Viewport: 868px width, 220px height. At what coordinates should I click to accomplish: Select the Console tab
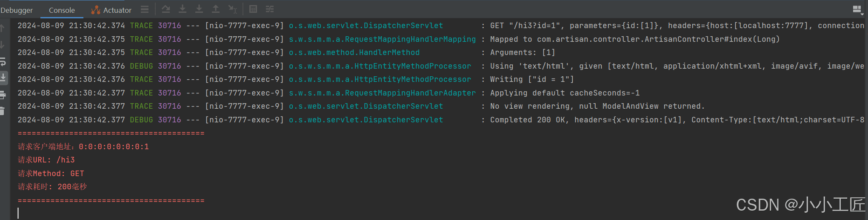click(x=62, y=10)
